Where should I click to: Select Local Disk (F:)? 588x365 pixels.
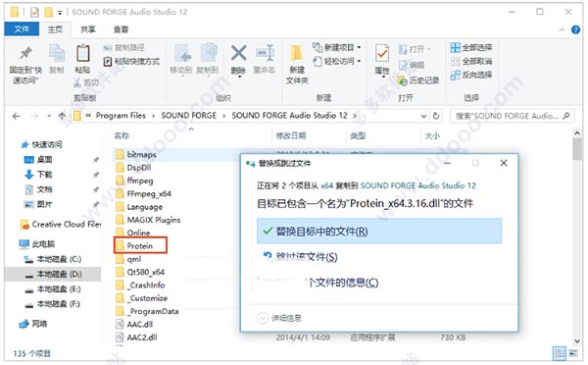point(53,304)
